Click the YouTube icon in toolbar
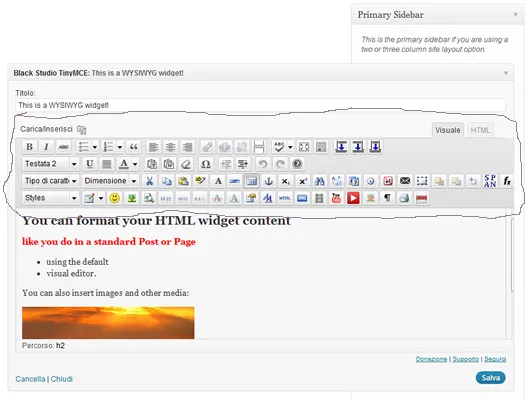Screen dimensions: 532x400 [x=336, y=198]
